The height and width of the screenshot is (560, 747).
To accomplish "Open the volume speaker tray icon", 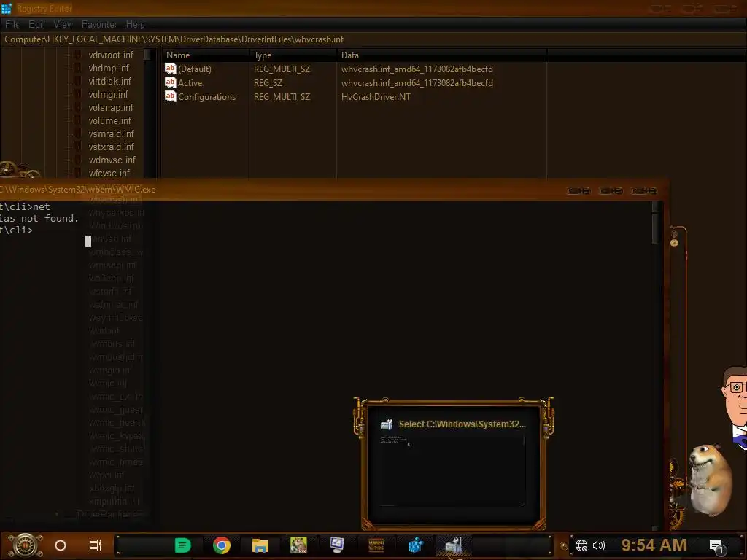I will click(x=599, y=545).
